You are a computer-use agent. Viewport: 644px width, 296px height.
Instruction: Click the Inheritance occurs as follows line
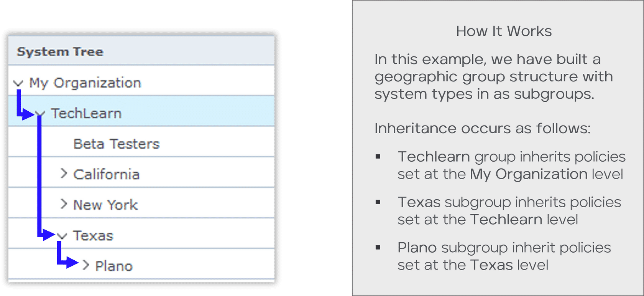tap(482, 128)
